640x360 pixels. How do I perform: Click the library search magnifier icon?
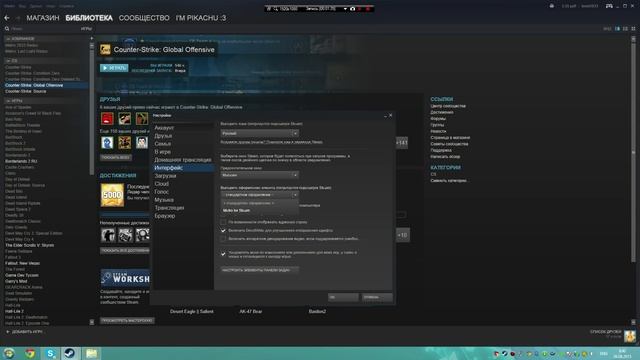7,29
